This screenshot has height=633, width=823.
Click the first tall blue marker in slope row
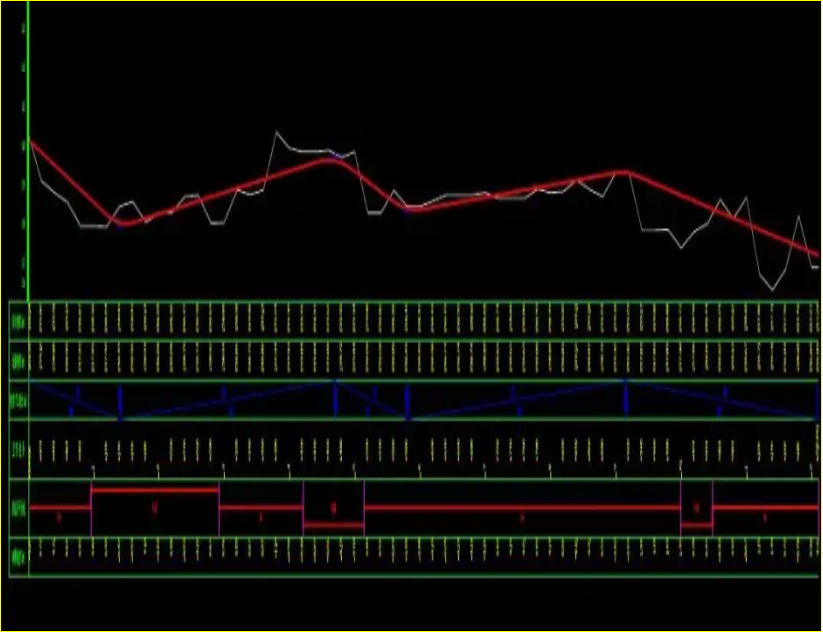[120, 401]
